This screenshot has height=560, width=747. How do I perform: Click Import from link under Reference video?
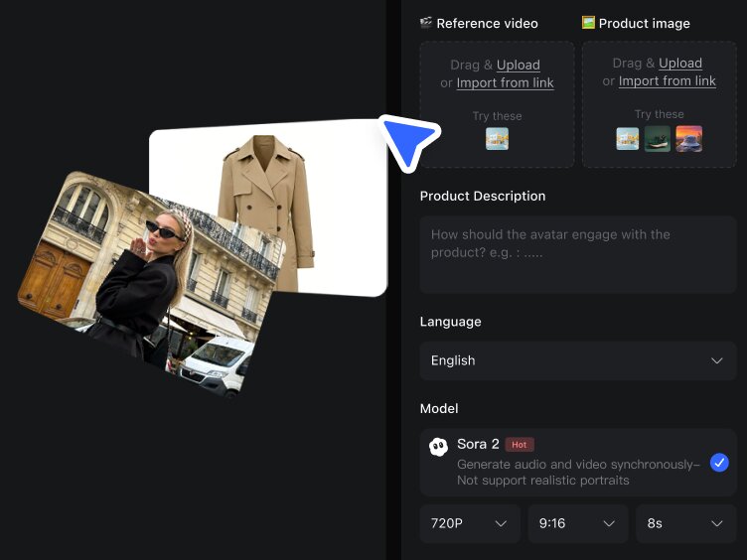click(x=505, y=83)
